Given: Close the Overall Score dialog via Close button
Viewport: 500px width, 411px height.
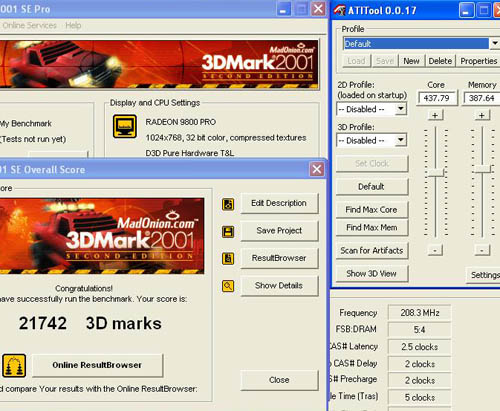Looking at the screenshot, I should (x=279, y=380).
